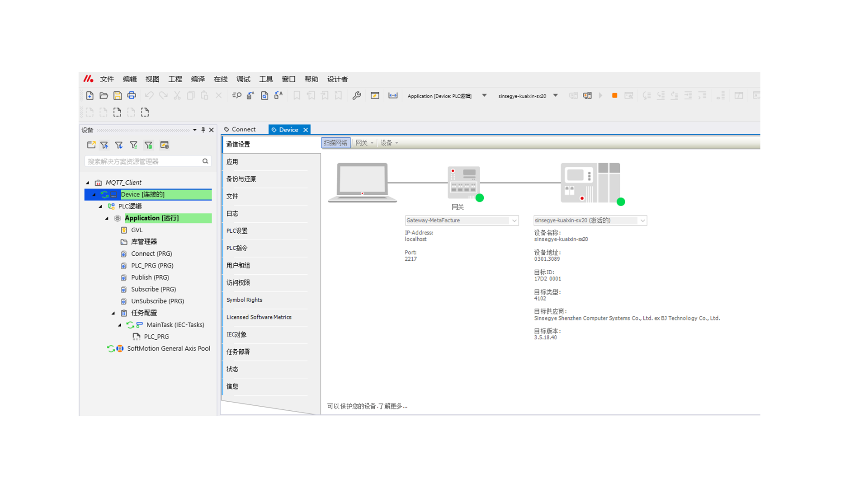Click the filter with down arrow icon
The height and width of the screenshot is (488, 868).
119,145
